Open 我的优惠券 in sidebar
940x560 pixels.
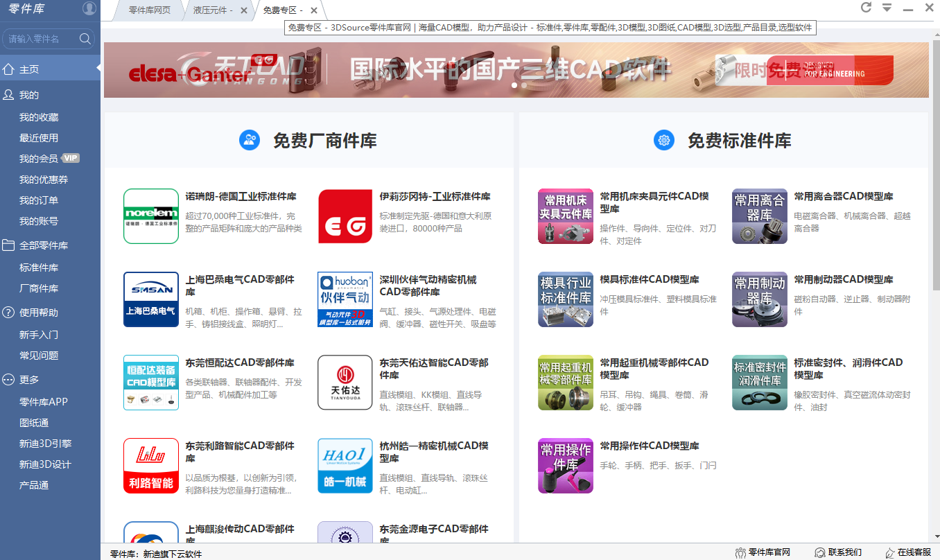(x=44, y=180)
